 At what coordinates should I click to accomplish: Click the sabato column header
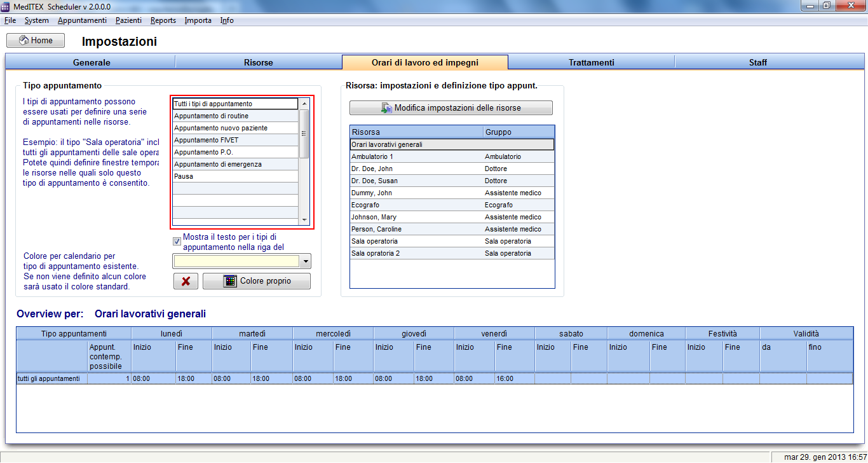click(571, 333)
